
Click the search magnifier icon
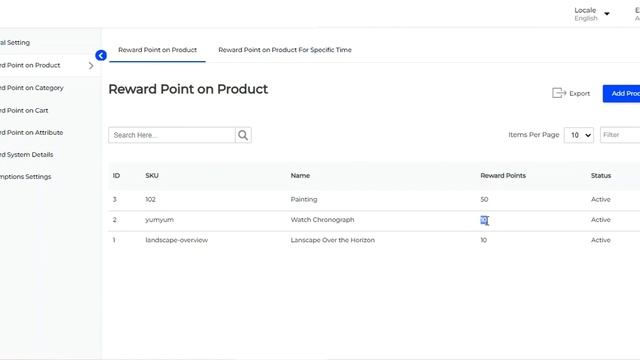(243, 135)
